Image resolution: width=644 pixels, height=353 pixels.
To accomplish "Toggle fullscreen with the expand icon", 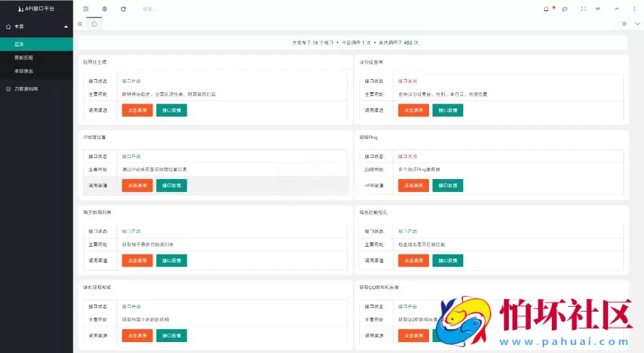I will point(583,9).
